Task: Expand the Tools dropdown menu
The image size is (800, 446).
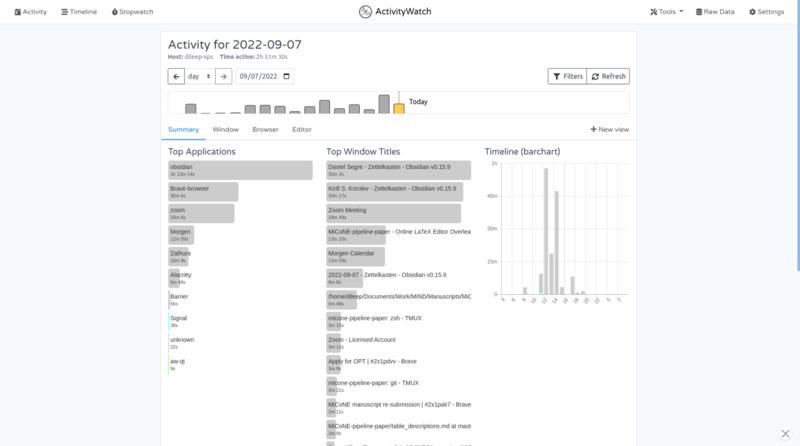Action: point(666,12)
